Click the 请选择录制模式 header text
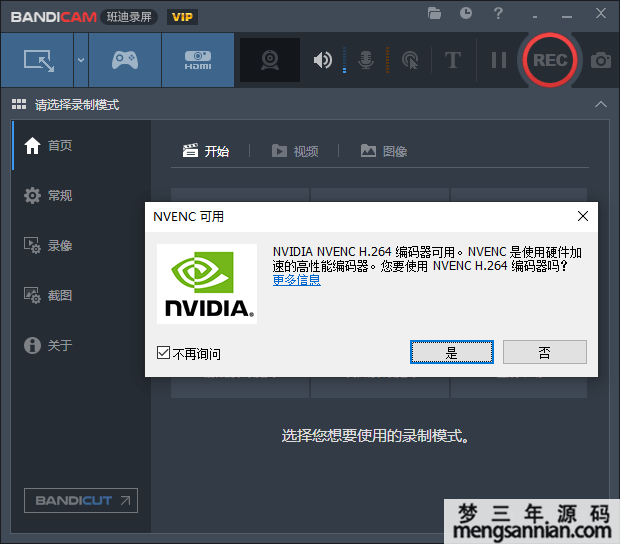Screen dimensions: 620x544 coord(77,105)
